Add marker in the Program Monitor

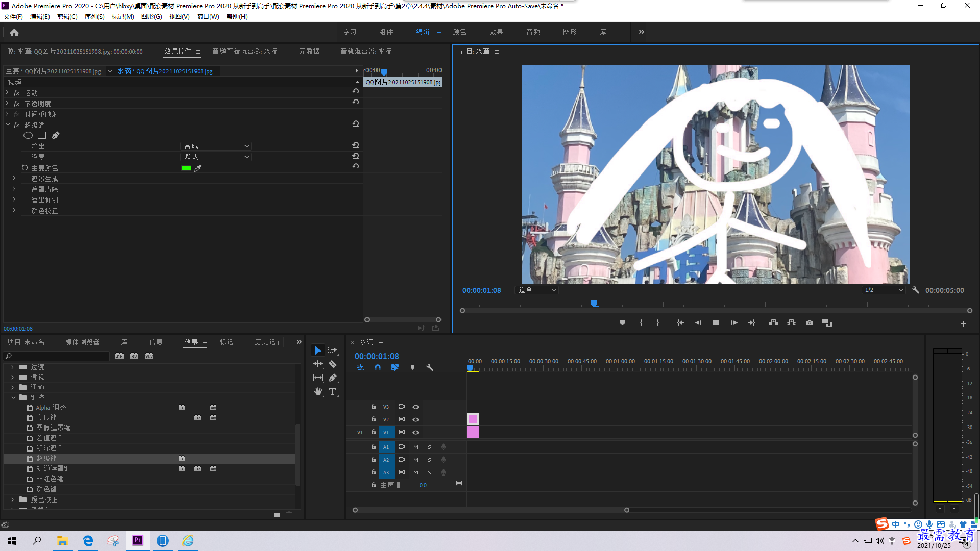coord(622,323)
